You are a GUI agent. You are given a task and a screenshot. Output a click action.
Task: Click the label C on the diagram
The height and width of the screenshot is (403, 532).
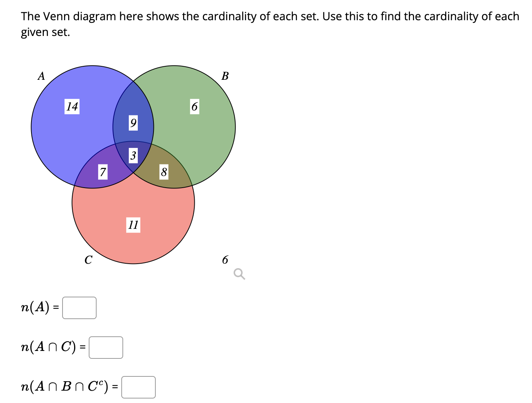(88, 260)
